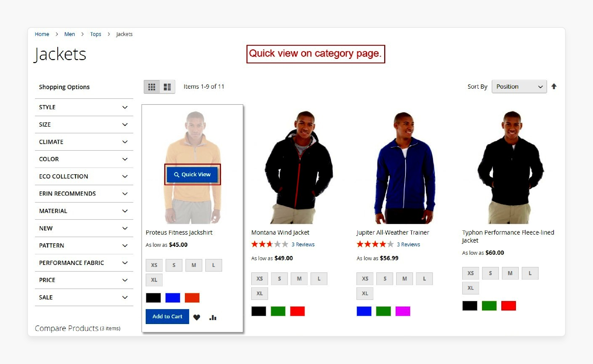This screenshot has height=364, width=593.
Task: Open the Sort By Position dropdown
Action: [519, 86]
